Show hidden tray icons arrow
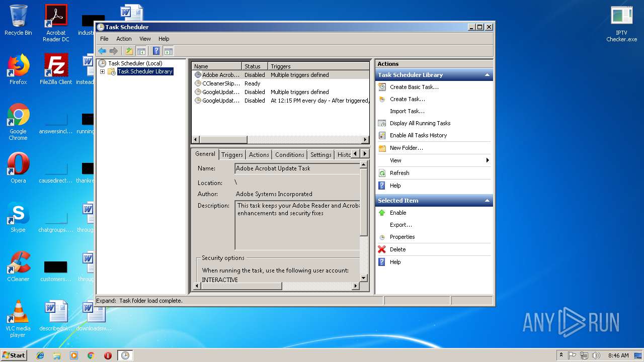Screen dimensions: 644x362 [x=561, y=355]
